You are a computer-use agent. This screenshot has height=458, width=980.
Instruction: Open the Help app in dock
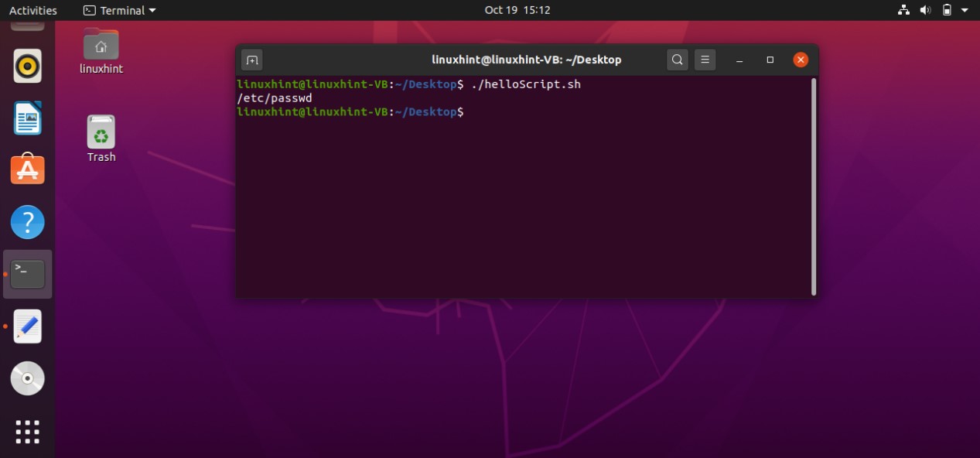click(28, 222)
